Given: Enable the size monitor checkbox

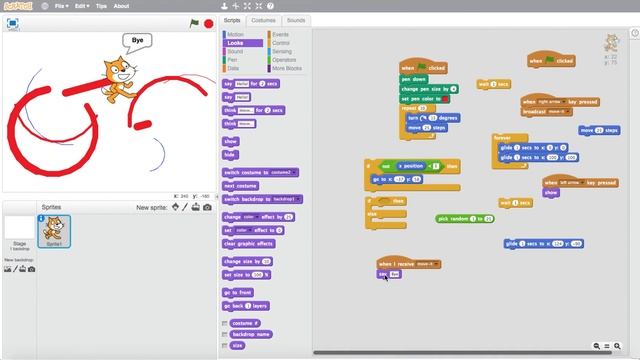Looking at the screenshot, I should [x=224, y=345].
